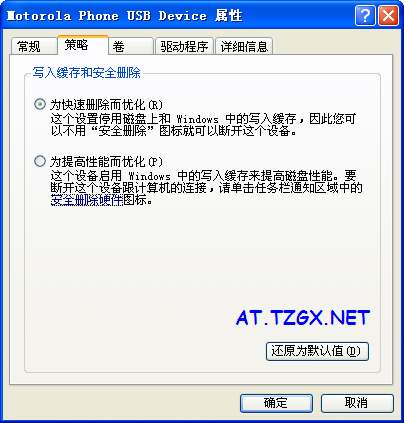Show the 详细信息 tab
Viewport: 404px width, 423px height.
coord(244,46)
